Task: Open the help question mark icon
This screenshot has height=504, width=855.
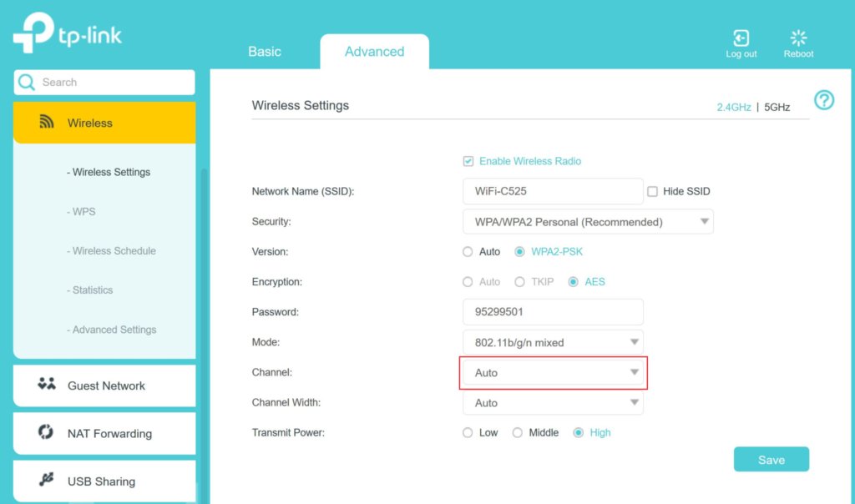Action: [824, 101]
